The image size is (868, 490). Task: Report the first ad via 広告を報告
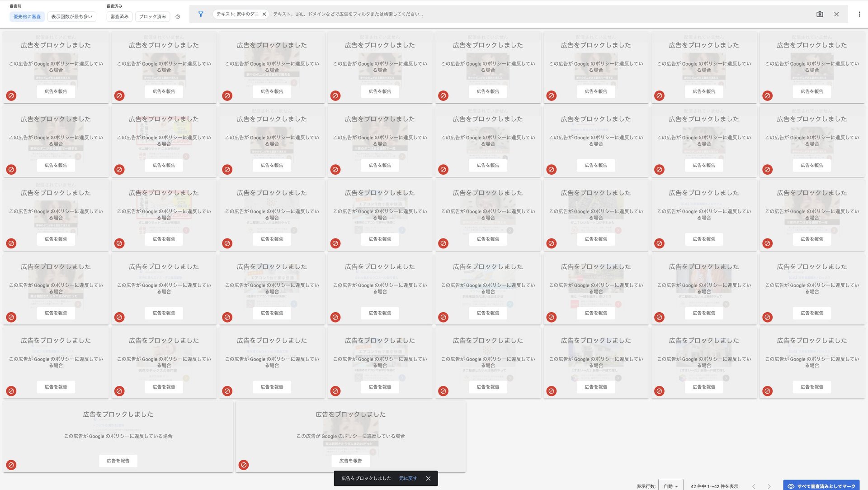click(x=55, y=91)
